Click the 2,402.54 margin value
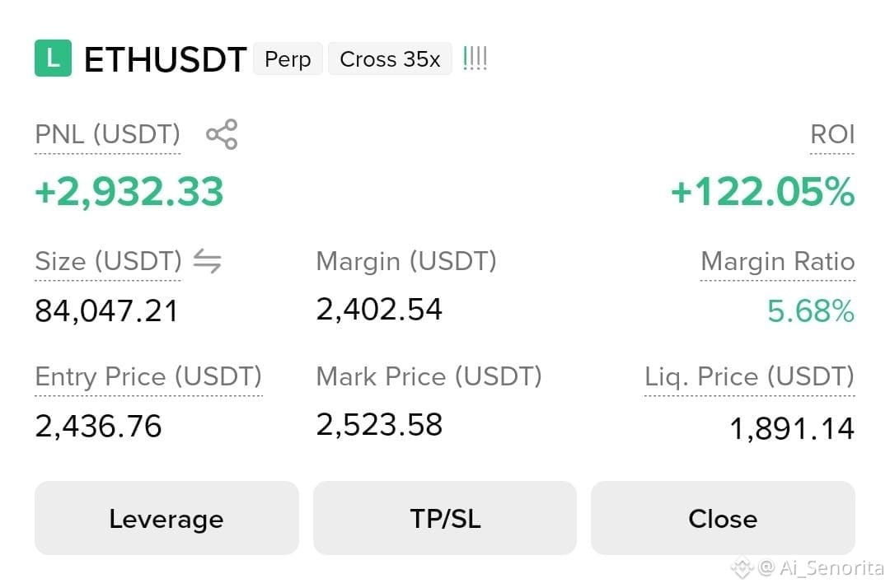The image size is (890, 588). click(378, 310)
